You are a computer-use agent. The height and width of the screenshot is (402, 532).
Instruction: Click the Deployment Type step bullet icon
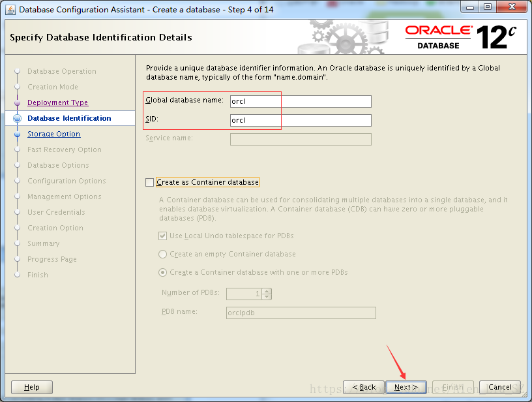(18, 102)
